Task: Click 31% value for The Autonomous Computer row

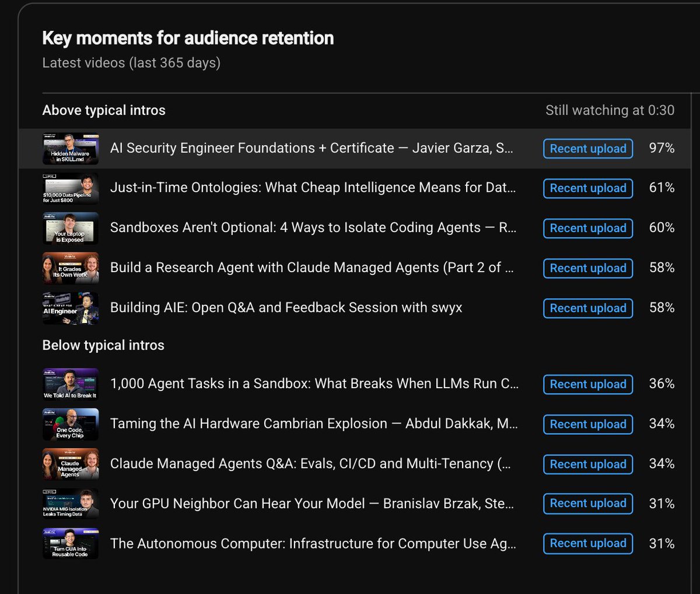Action: 662,543
